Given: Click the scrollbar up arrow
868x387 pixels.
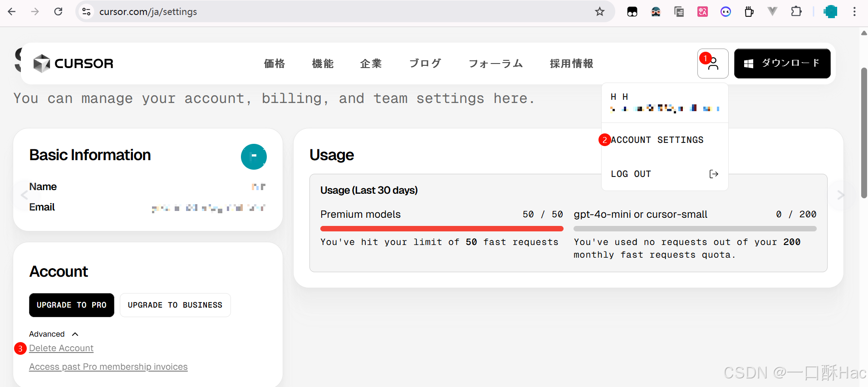Looking at the screenshot, I should (x=864, y=33).
